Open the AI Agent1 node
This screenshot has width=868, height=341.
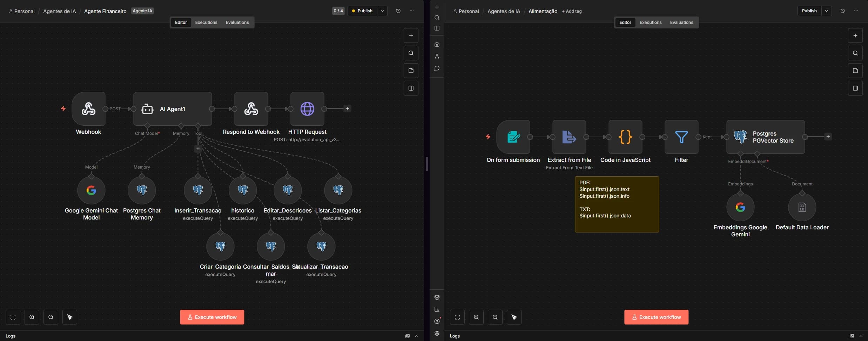click(172, 109)
